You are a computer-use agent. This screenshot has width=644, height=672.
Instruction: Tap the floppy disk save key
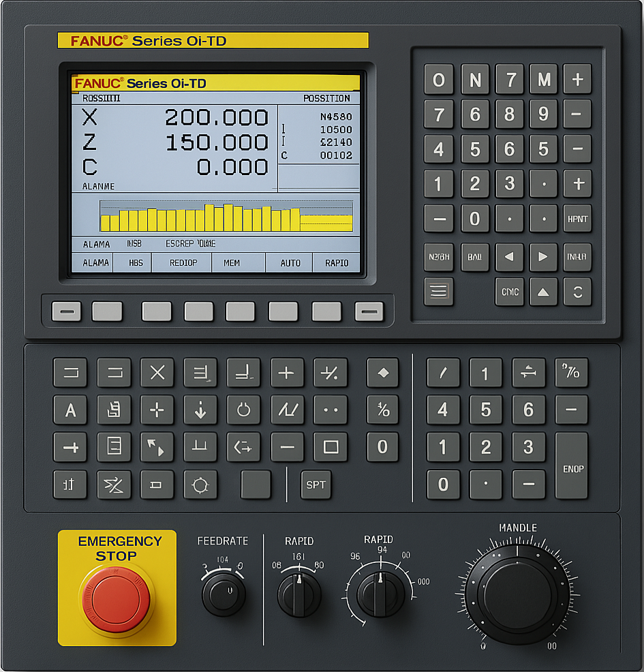114,410
